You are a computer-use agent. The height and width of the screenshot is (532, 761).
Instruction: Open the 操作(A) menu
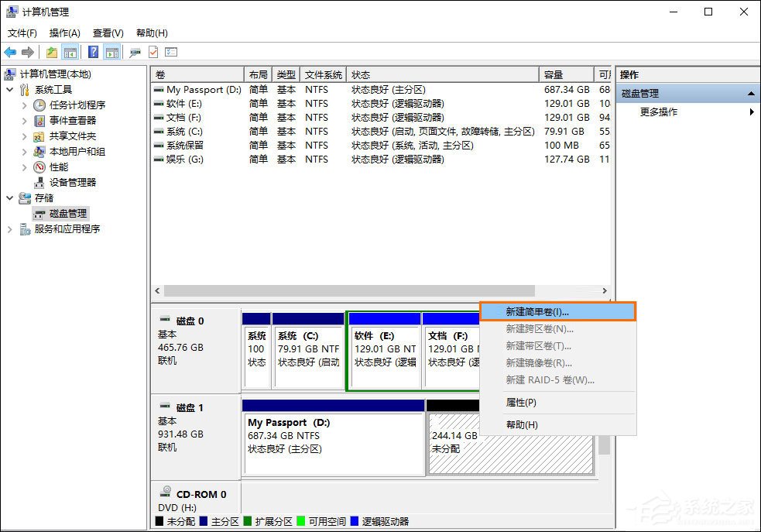(x=65, y=33)
